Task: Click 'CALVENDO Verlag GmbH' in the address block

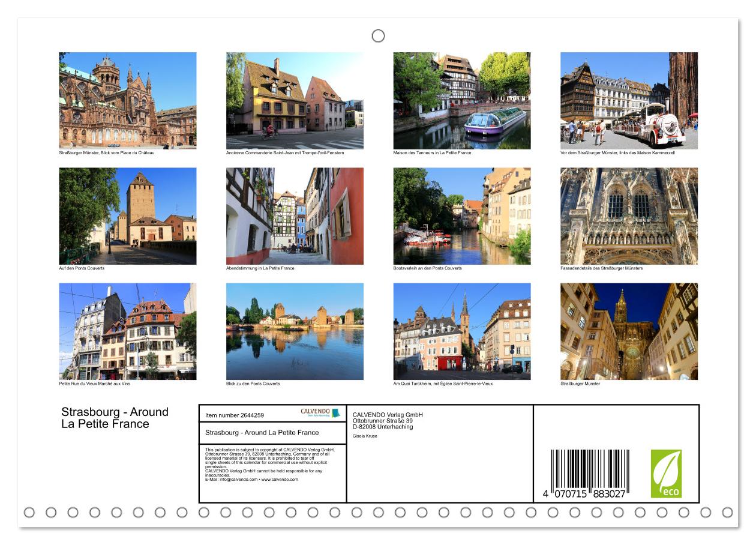Action: pos(388,415)
